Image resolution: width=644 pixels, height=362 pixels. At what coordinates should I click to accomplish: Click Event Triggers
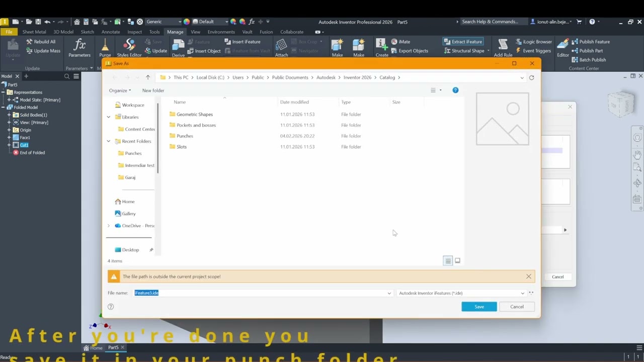(533, 51)
